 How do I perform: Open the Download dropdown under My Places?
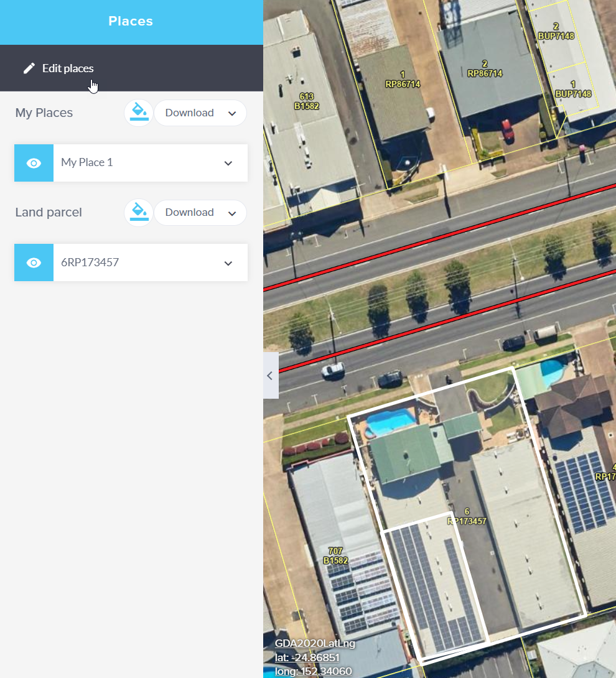(200, 113)
